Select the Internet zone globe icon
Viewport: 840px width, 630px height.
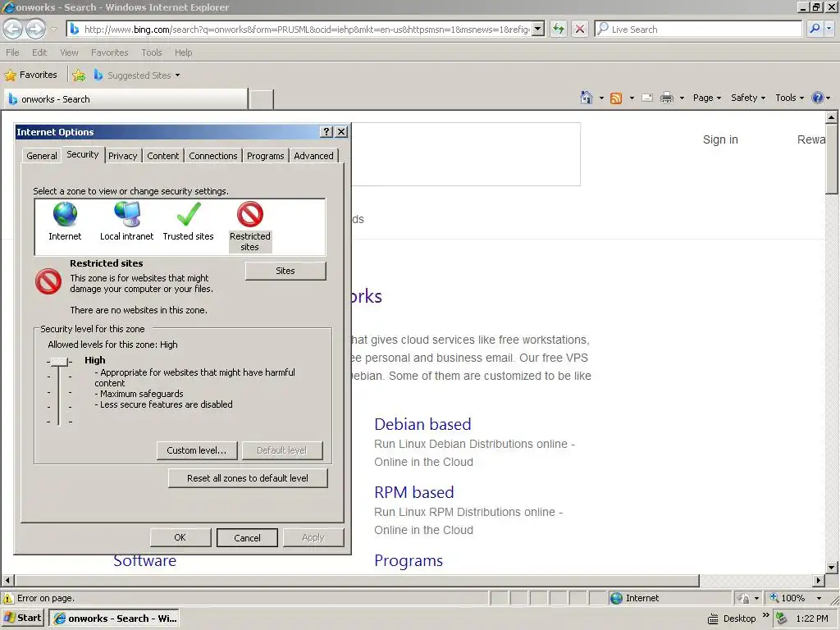point(65,214)
